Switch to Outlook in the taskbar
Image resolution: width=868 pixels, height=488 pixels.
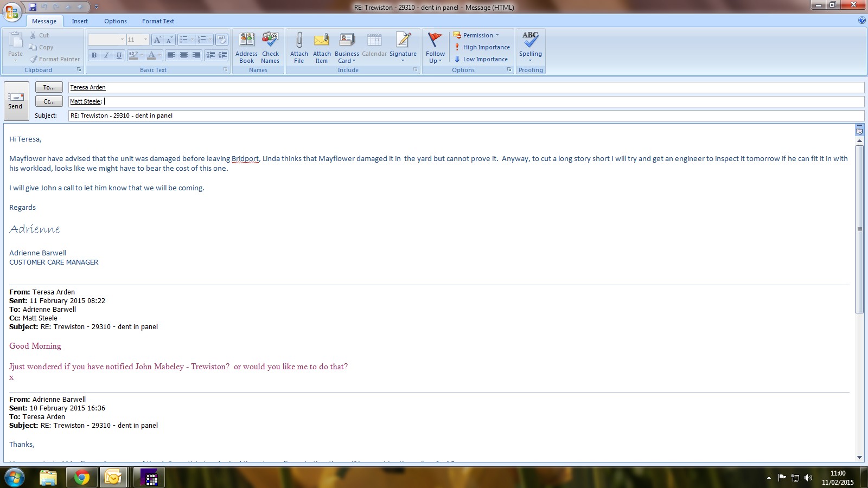click(113, 478)
